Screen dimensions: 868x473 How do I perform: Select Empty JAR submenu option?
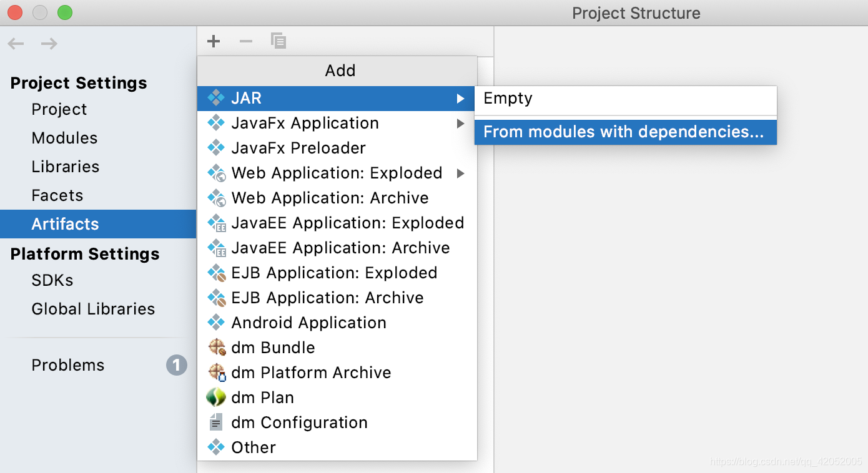[626, 99]
